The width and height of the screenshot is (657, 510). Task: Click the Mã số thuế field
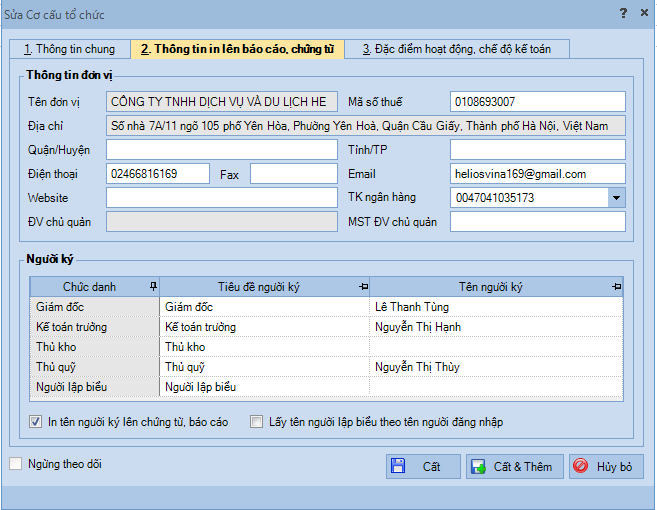(x=538, y=102)
